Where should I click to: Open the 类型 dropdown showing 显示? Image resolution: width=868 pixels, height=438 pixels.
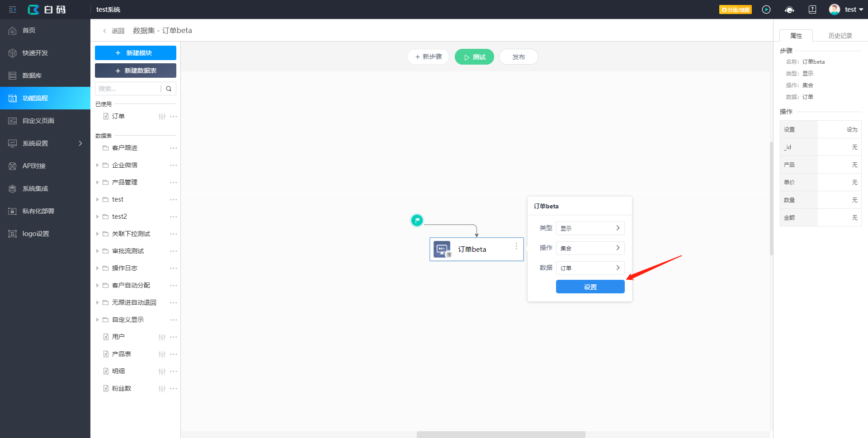(x=590, y=228)
